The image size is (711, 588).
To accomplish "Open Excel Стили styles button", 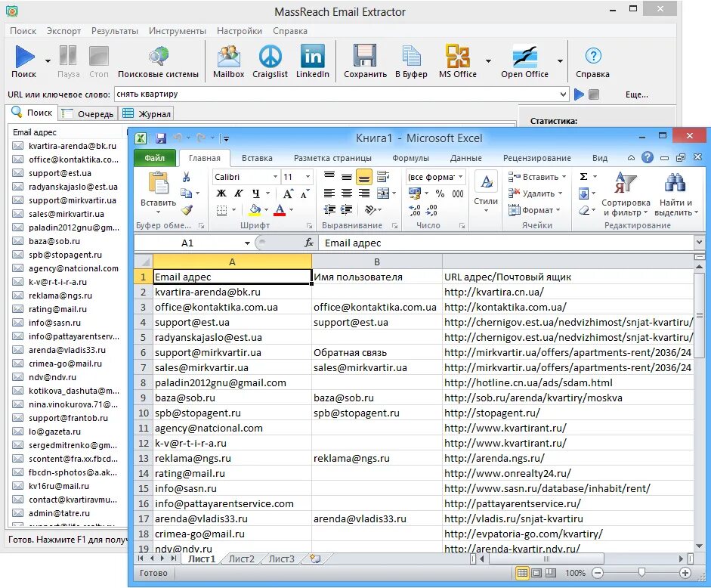I will 486,193.
